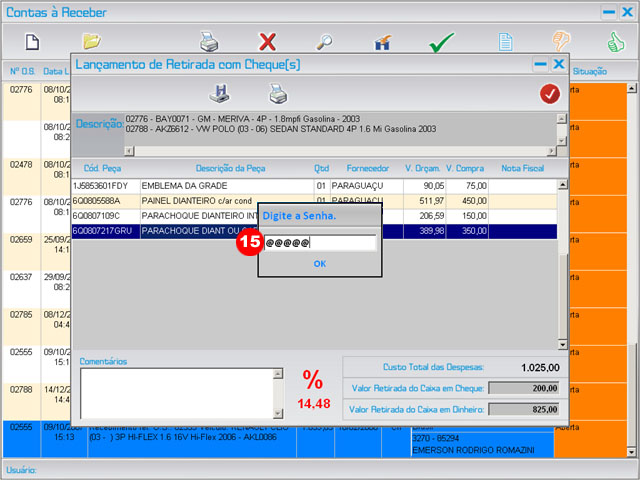
Task: Click the green checkmark confirm icon
Action: (x=441, y=42)
